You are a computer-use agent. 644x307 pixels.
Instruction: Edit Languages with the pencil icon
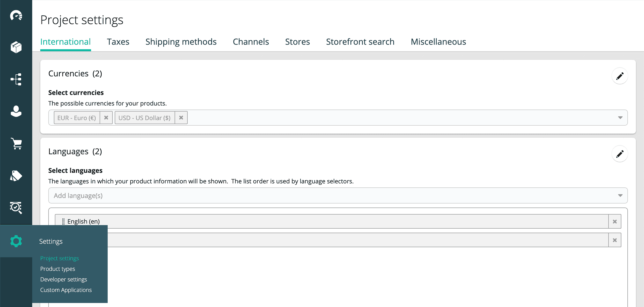coord(620,154)
